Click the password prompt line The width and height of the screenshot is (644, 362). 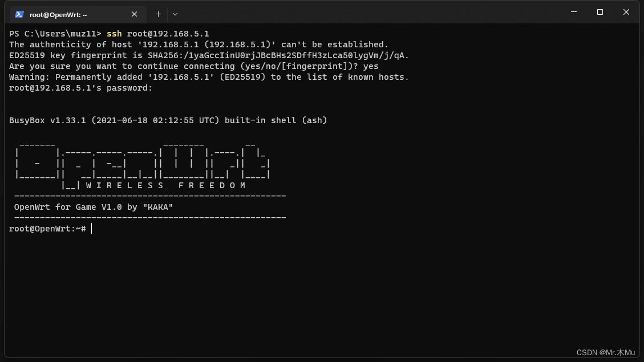tap(80, 88)
